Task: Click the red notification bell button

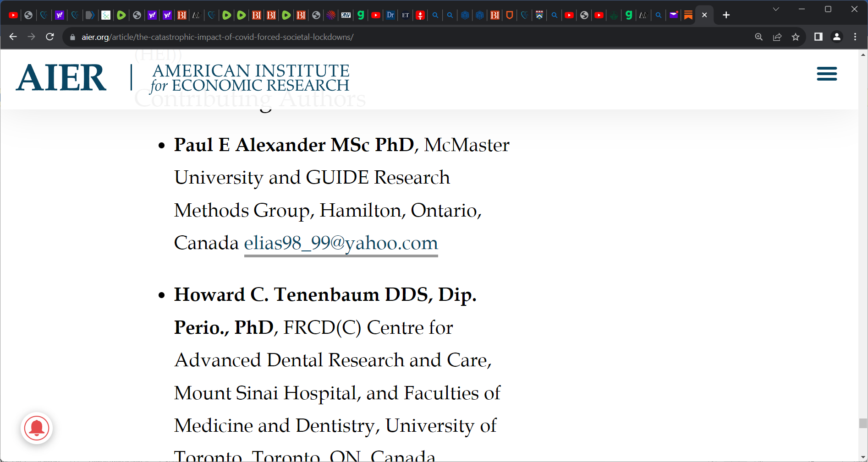Action: 37,428
